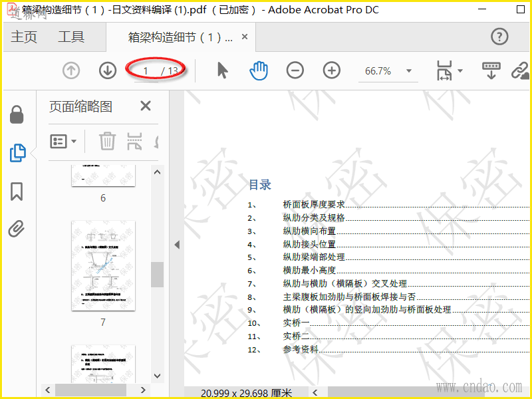Click the 目录 heading
532x399 pixels.
coord(260,185)
